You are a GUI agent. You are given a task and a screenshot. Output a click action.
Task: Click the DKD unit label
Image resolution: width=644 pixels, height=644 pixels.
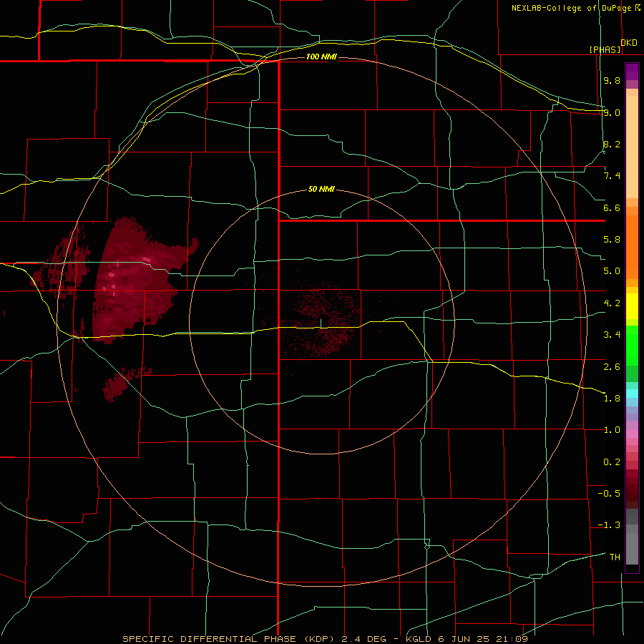coord(629,43)
